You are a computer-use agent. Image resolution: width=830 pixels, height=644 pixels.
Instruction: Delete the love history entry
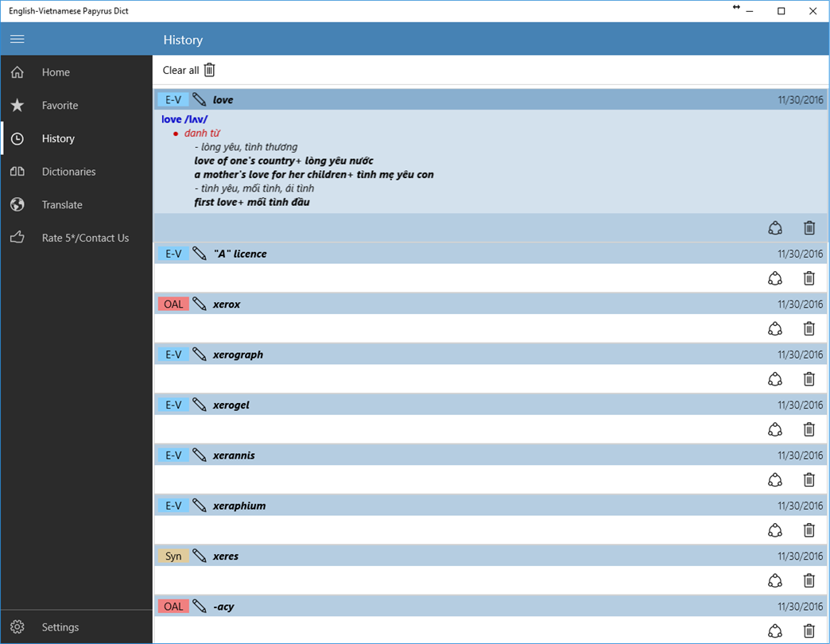click(x=809, y=228)
